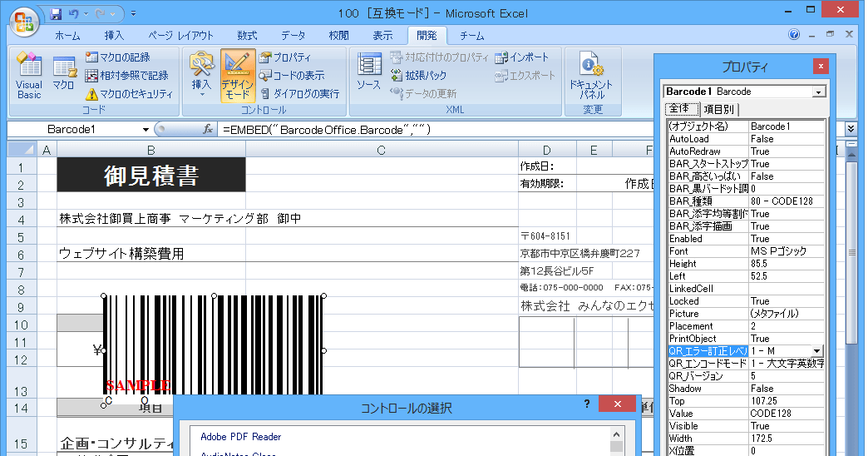Open the Visual Basic editor
The width and height of the screenshot is (868, 456).
[x=29, y=76]
